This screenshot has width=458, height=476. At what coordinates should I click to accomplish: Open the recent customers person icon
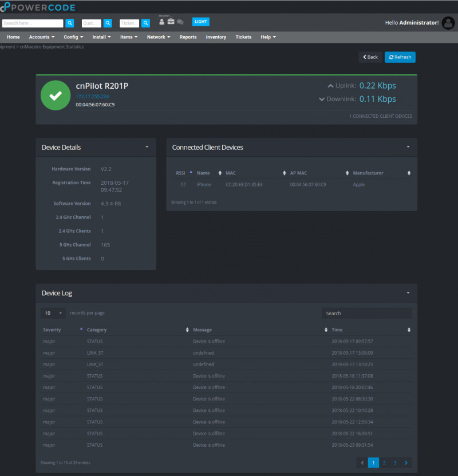tap(161, 22)
